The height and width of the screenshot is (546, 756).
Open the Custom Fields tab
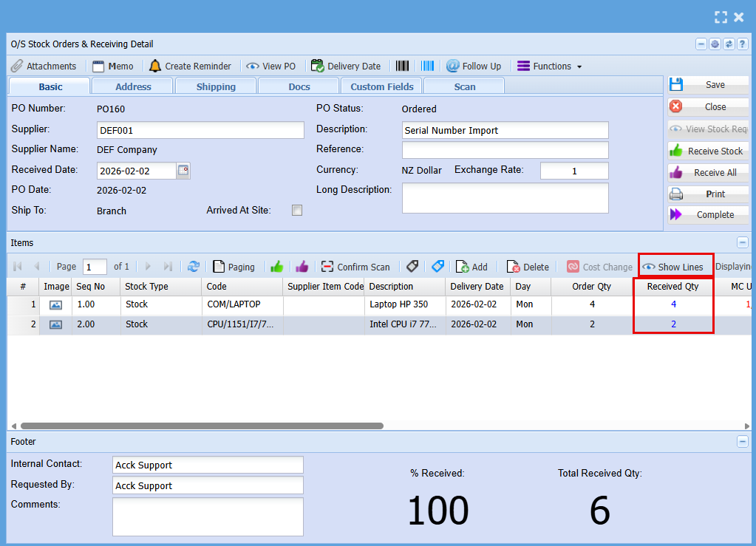(381, 86)
